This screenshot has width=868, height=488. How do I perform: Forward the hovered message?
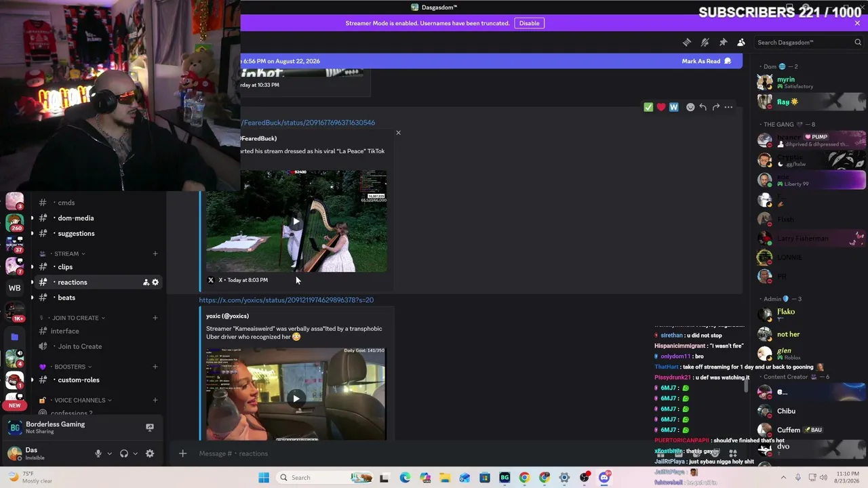click(x=715, y=107)
